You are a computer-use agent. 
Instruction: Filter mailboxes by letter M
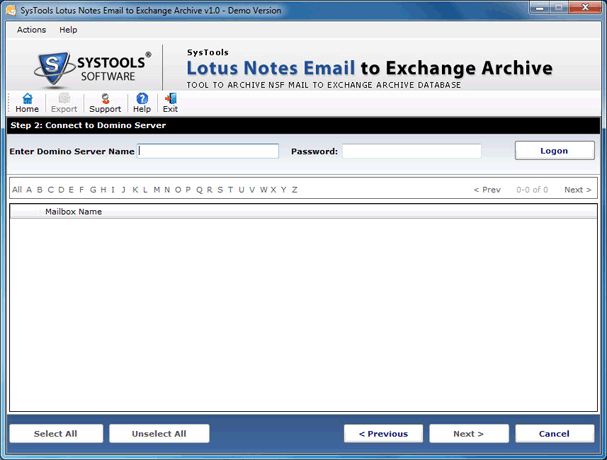point(156,190)
